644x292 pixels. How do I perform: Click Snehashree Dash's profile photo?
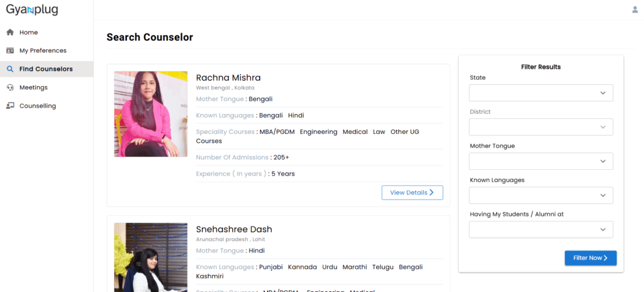tap(151, 257)
